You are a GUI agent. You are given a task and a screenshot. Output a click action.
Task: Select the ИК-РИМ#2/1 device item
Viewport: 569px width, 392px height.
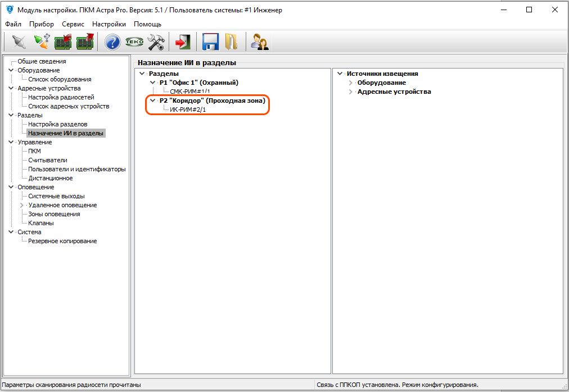[188, 110]
